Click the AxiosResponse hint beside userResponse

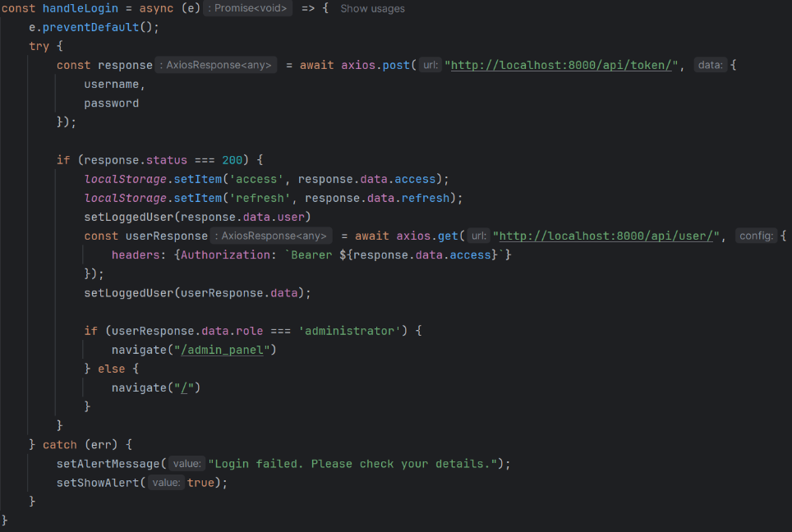(271, 236)
